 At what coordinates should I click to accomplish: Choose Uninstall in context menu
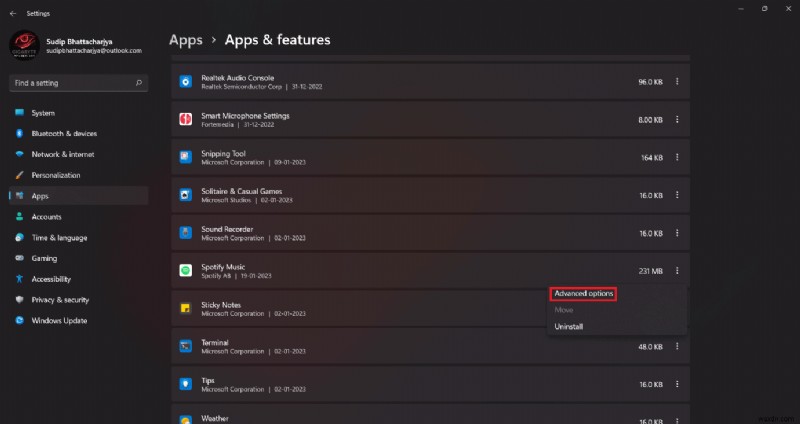[569, 327]
